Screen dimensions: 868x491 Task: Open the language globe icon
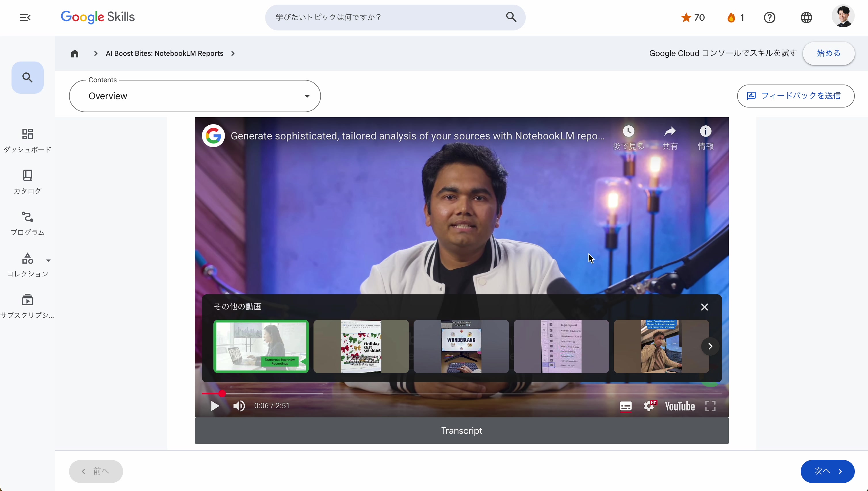[x=806, y=18]
